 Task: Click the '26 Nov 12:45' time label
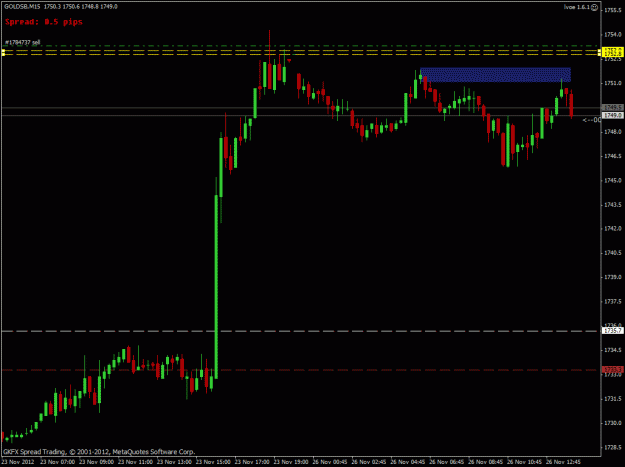point(563,462)
